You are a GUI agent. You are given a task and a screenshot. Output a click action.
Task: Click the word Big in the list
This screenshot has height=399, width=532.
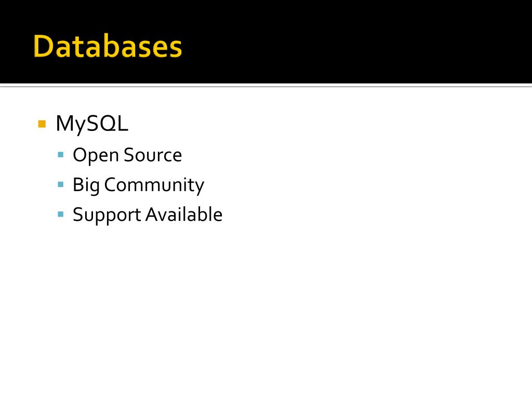[x=86, y=185]
